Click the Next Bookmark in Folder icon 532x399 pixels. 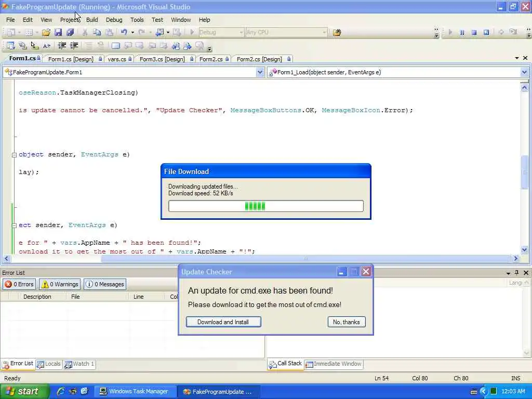click(x=188, y=46)
